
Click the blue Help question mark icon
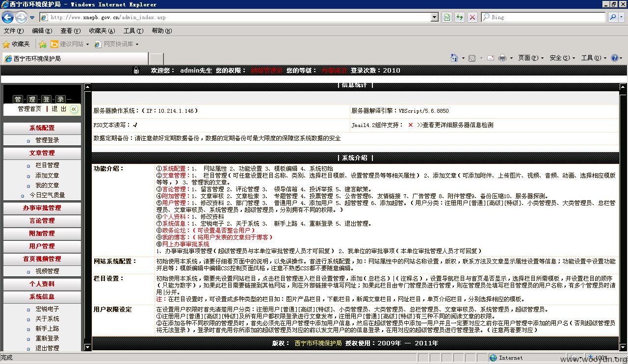point(614,58)
